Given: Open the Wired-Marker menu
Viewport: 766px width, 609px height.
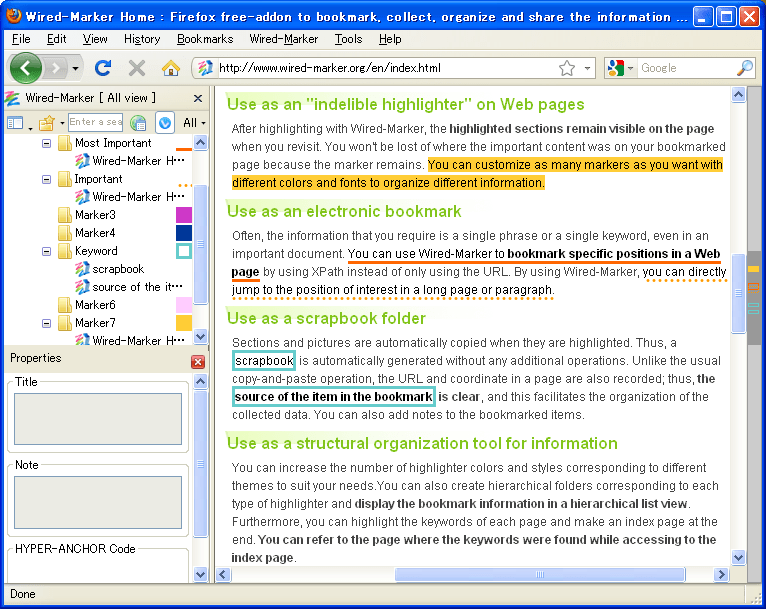Looking at the screenshot, I should [x=283, y=39].
